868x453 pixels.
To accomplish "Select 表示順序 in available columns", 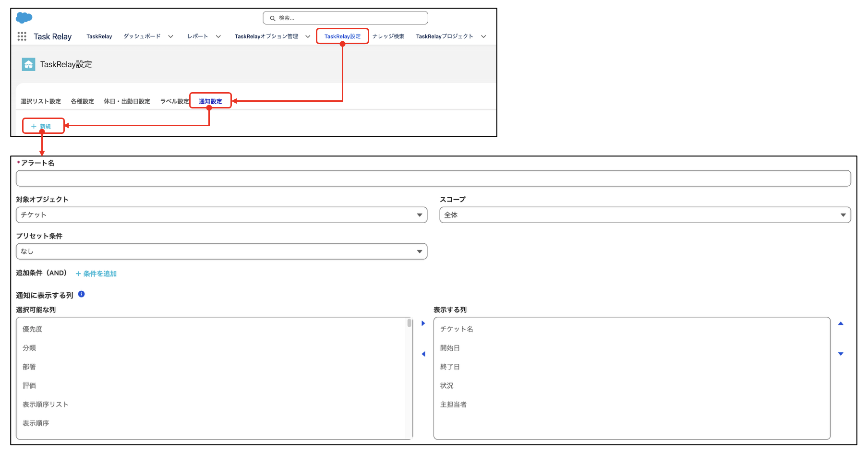I will point(36,423).
